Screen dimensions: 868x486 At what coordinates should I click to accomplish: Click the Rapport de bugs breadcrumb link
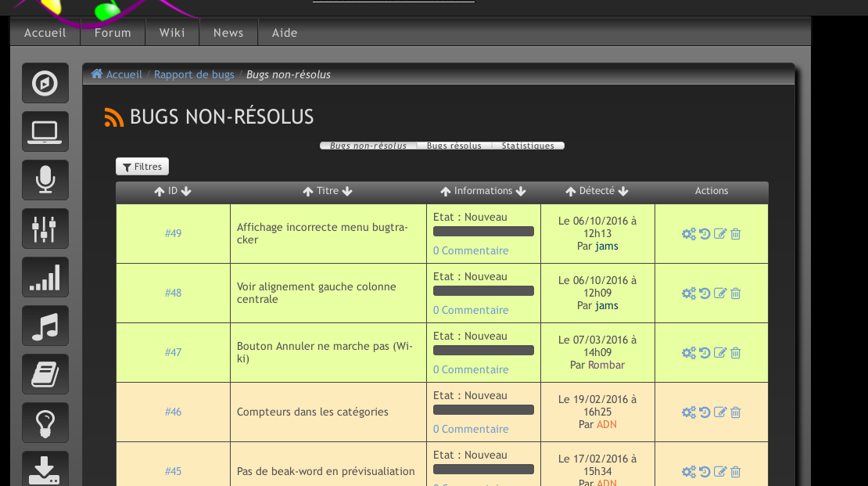pyautogui.click(x=194, y=74)
